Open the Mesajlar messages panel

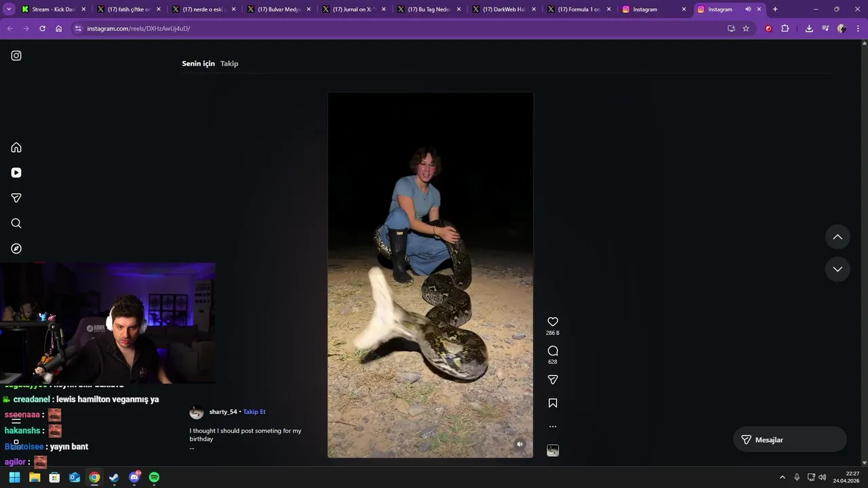point(790,440)
